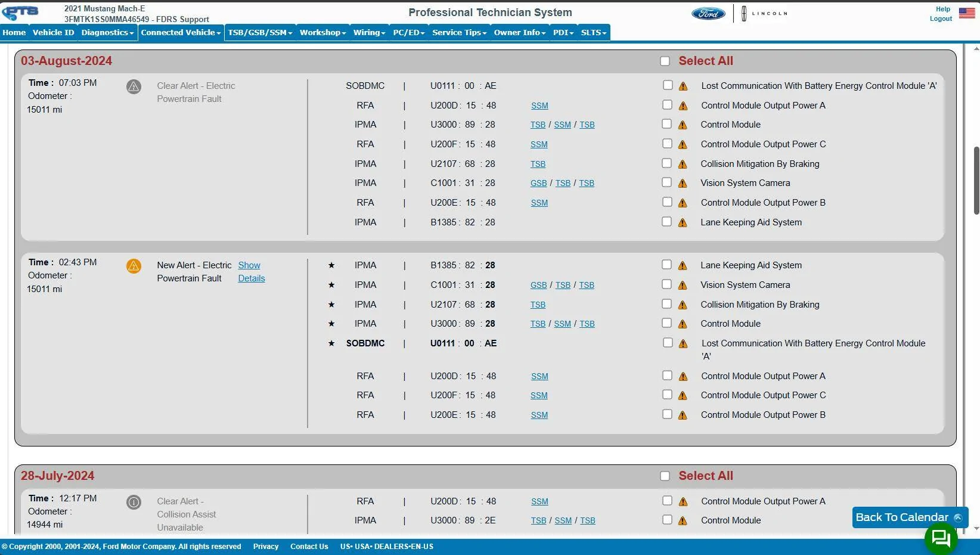Expand the Service Tips dropdown menu

click(459, 33)
